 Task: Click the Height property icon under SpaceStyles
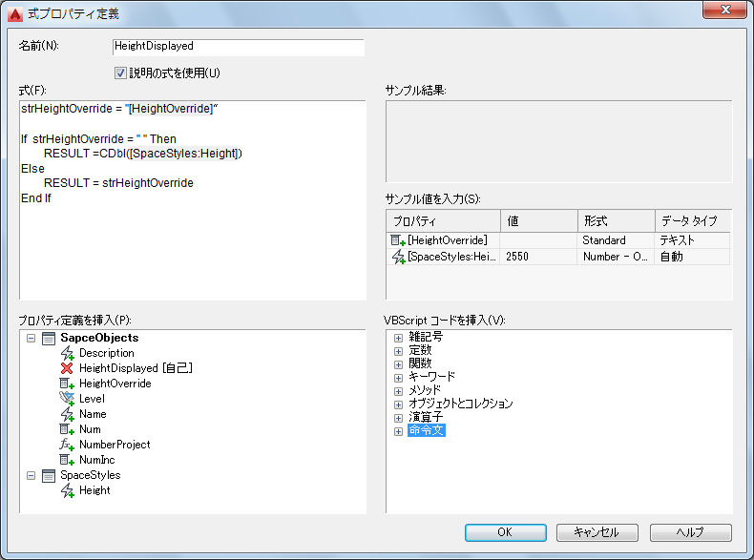[67, 490]
